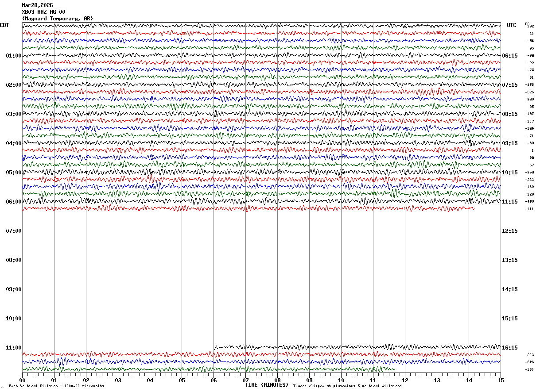
Task: Click the 06:15 UTC time label
Action: coord(510,56)
